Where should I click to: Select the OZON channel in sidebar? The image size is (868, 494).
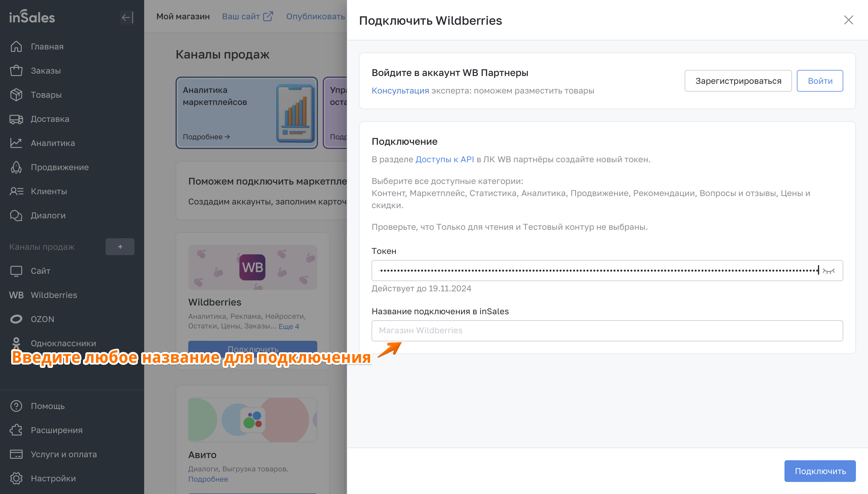click(42, 319)
